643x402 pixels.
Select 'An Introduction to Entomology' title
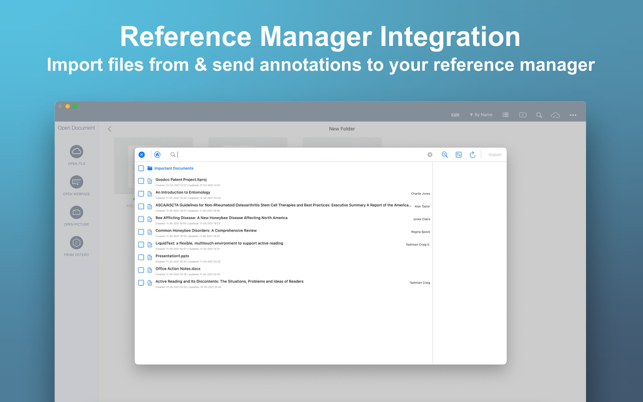(183, 192)
